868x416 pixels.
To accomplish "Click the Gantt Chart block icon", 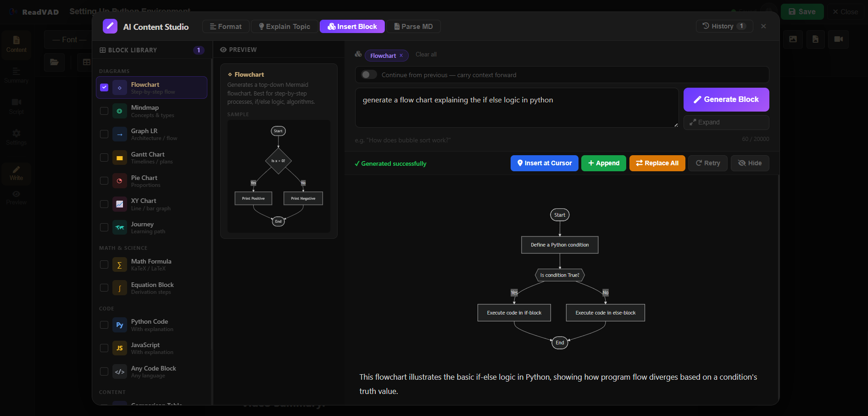I will click(x=120, y=157).
